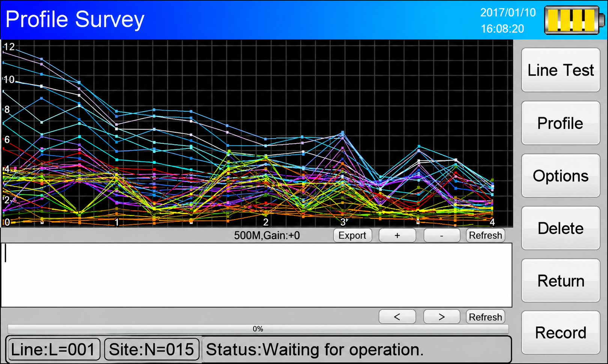Export the profile chart data
This screenshot has width=608, height=364.
(x=352, y=235)
